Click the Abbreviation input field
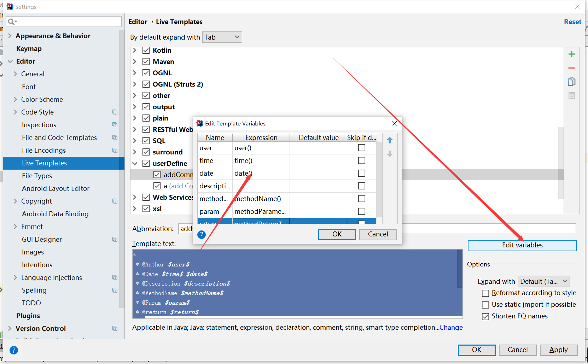The width and height of the screenshot is (588, 364). pyautogui.click(x=377, y=229)
